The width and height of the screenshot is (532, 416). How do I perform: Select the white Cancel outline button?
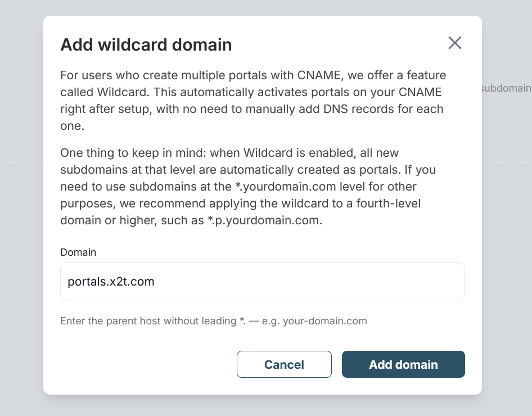284,364
